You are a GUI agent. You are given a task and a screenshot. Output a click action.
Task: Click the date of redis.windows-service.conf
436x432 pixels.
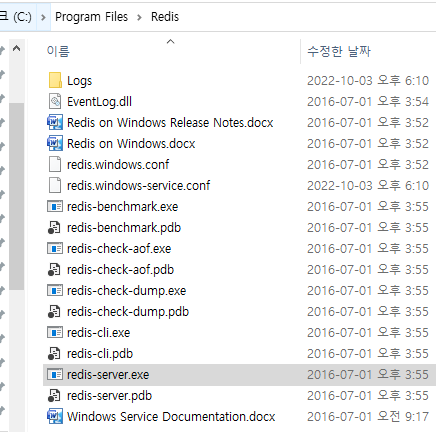pyautogui.click(x=368, y=186)
